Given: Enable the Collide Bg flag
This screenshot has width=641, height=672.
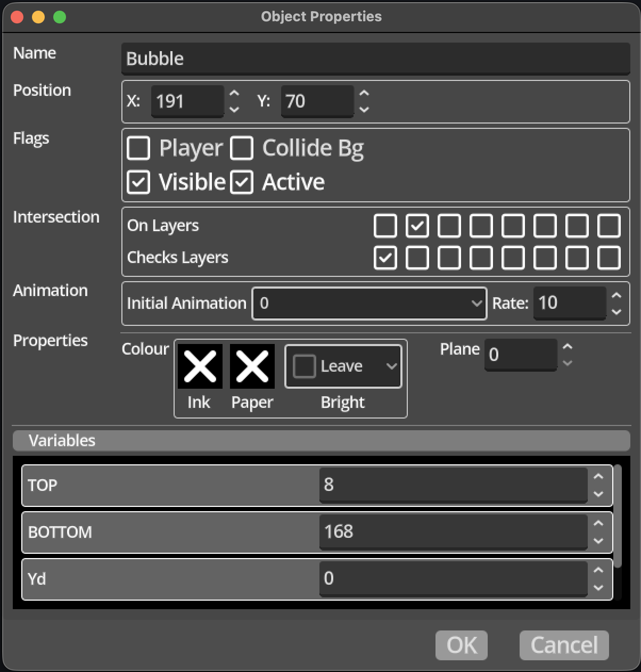Looking at the screenshot, I should pyautogui.click(x=242, y=149).
